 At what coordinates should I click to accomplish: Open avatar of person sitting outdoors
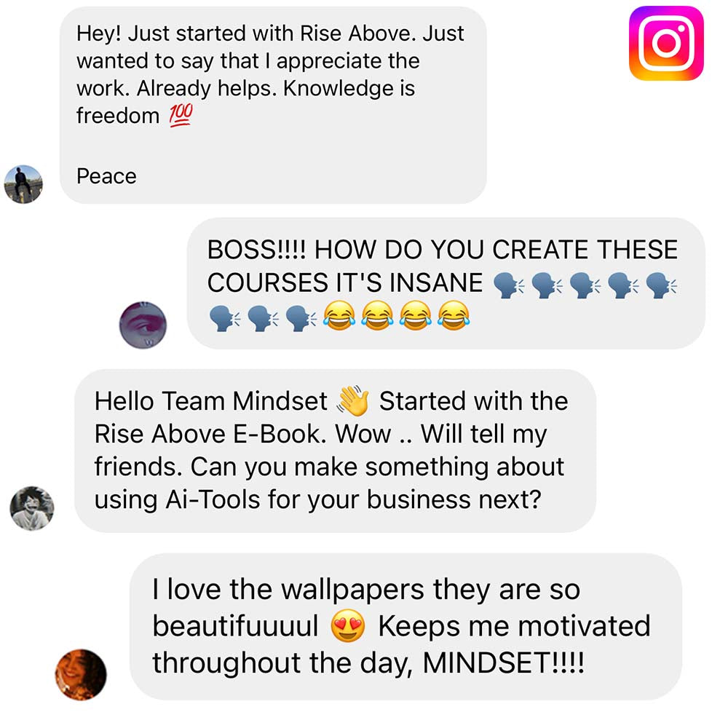pyautogui.click(x=23, y=184)
